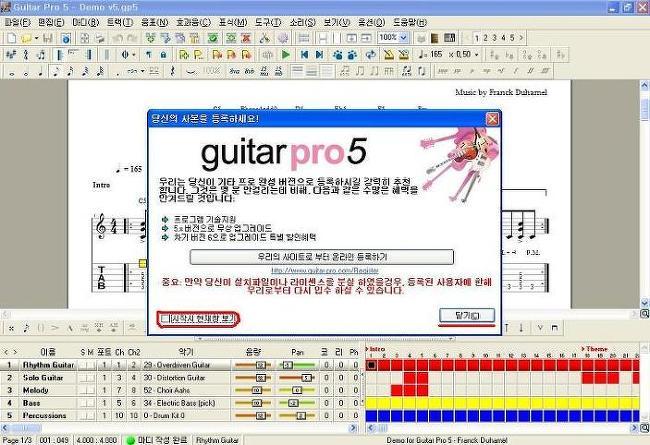Click the key signature sharps icon
This screenshot has width=650, height=445.
(x=11, y=54)
